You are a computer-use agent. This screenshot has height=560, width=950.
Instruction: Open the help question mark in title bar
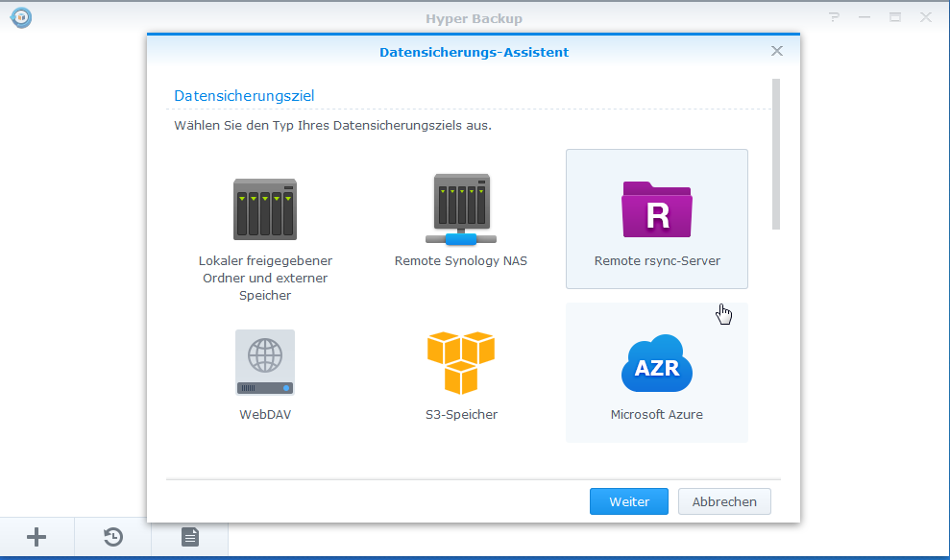835,17
